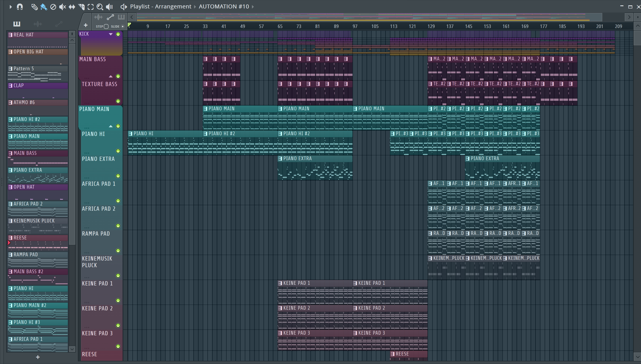This screenshot has height=364, width=641.
Task: Show pattern clips via picker piano icon
Action: click(x=17, y=24)
